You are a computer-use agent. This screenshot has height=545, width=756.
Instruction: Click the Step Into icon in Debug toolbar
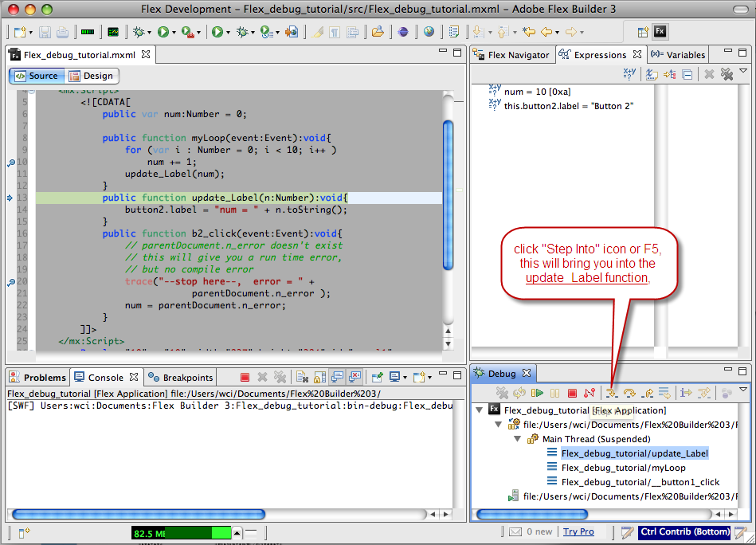click(x=610, y=393)
